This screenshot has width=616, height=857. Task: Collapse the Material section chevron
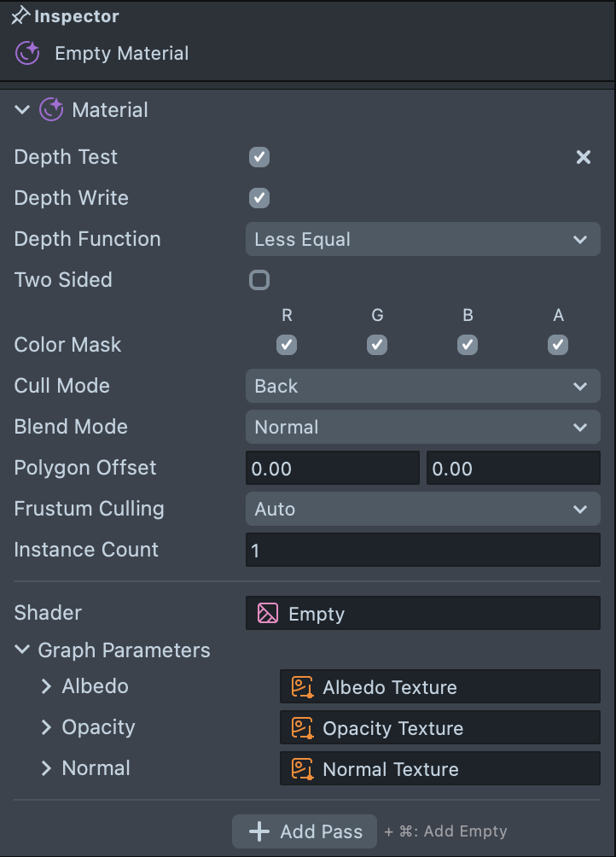click(x=22, y=109)
